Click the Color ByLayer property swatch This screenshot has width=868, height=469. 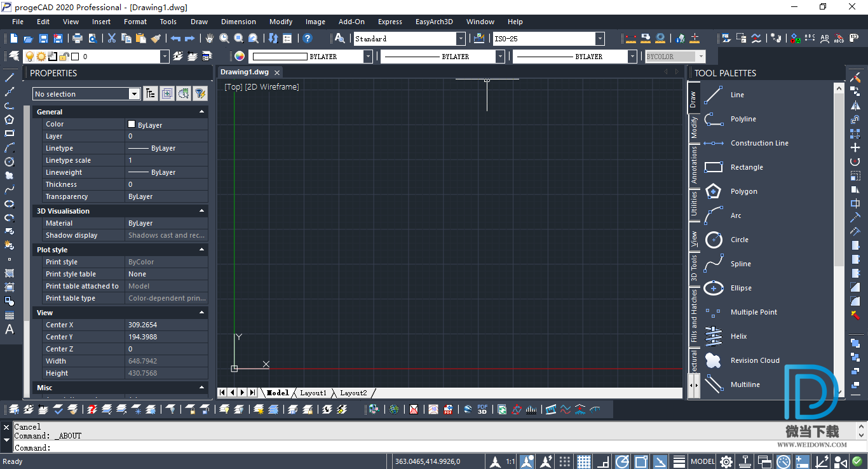point(132,124)
